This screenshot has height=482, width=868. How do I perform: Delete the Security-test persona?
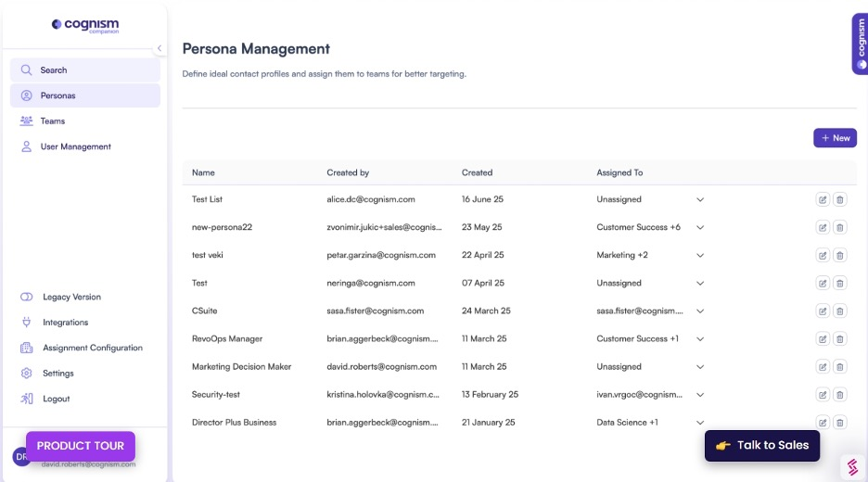[840, 395]
